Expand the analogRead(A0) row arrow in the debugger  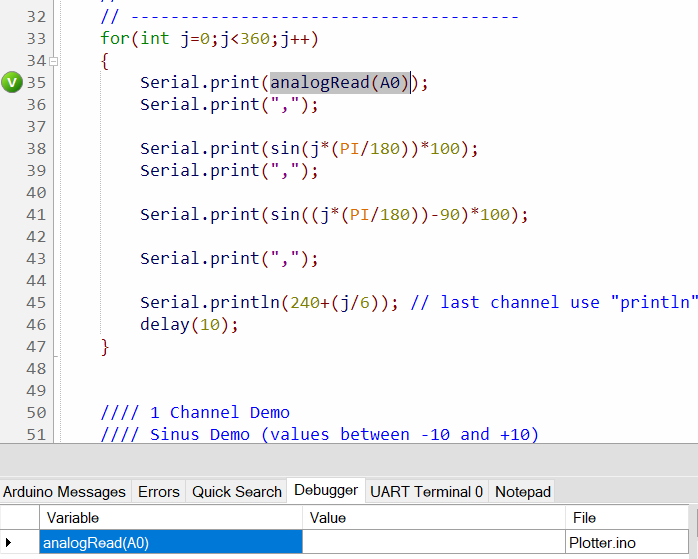point(8,543)
